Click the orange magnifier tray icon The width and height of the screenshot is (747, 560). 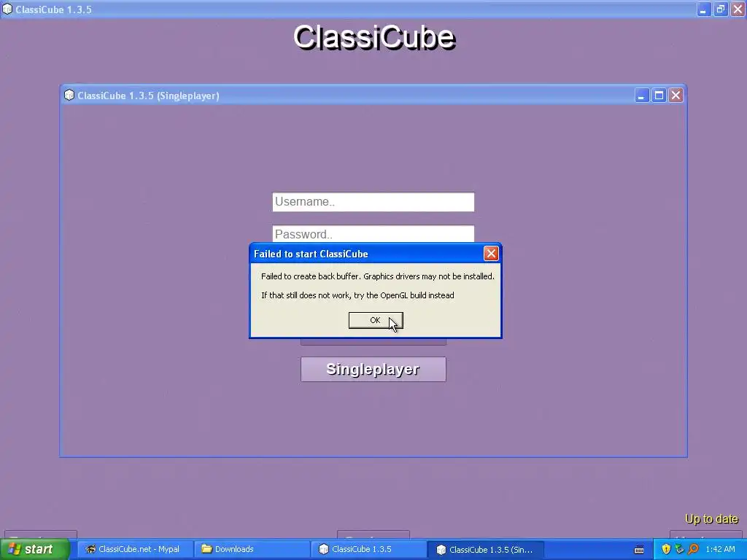click(693, 550)
